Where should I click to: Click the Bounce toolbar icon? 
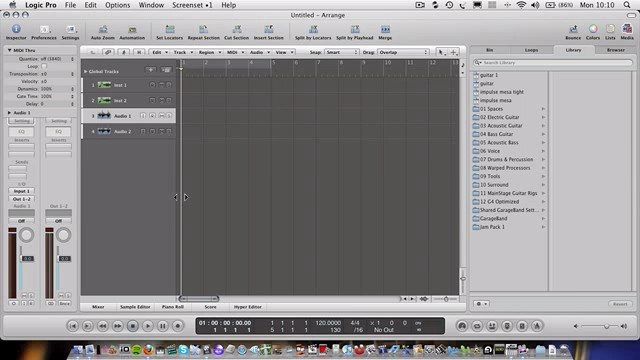click(x=573, y=29)
